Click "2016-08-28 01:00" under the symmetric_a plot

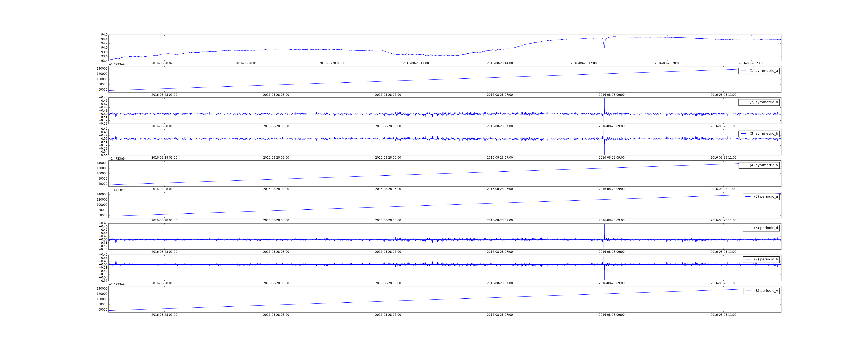pyautogui.click(x=164, y=95)
